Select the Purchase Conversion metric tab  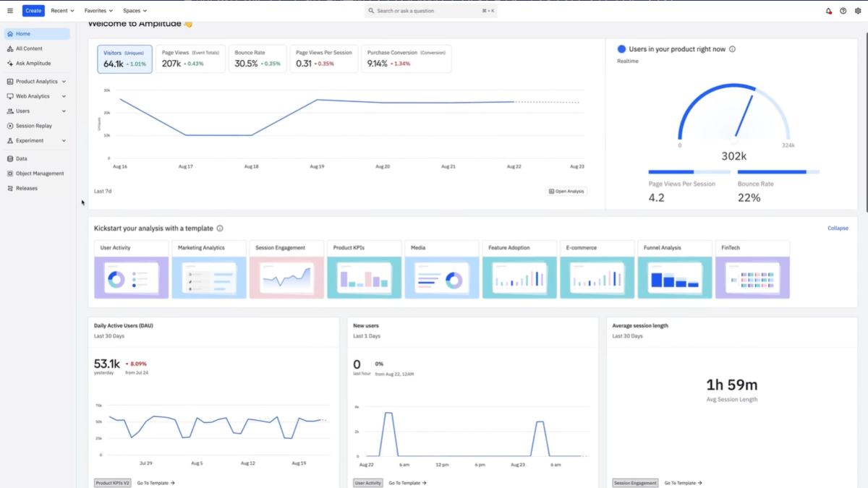[x=406, y=59]
